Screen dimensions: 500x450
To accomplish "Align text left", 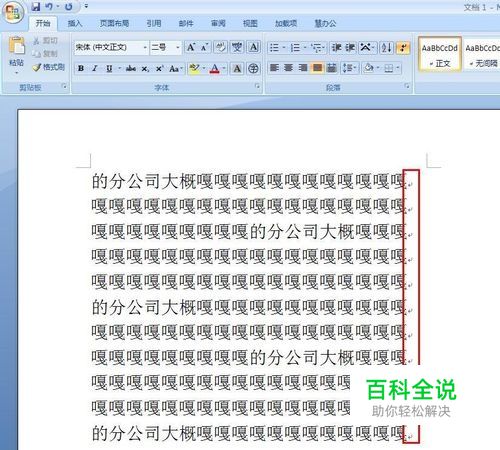I will (x=274, y=68).
